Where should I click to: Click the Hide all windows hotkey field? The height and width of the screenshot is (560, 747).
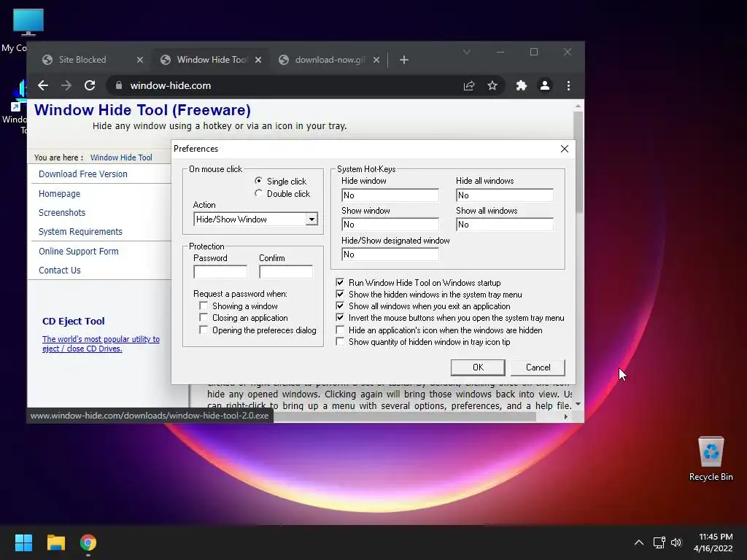coord(505,195)
